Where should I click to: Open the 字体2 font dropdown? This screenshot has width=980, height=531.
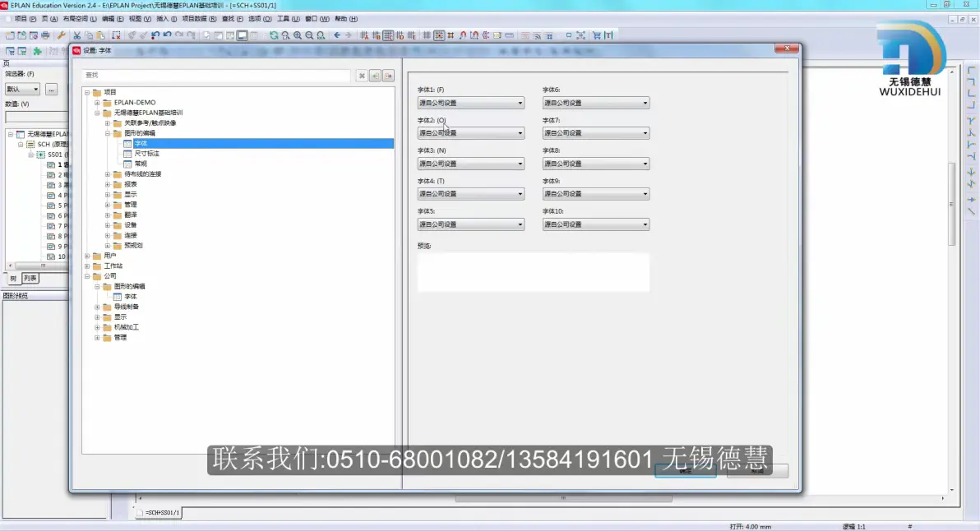coord(470,133)
